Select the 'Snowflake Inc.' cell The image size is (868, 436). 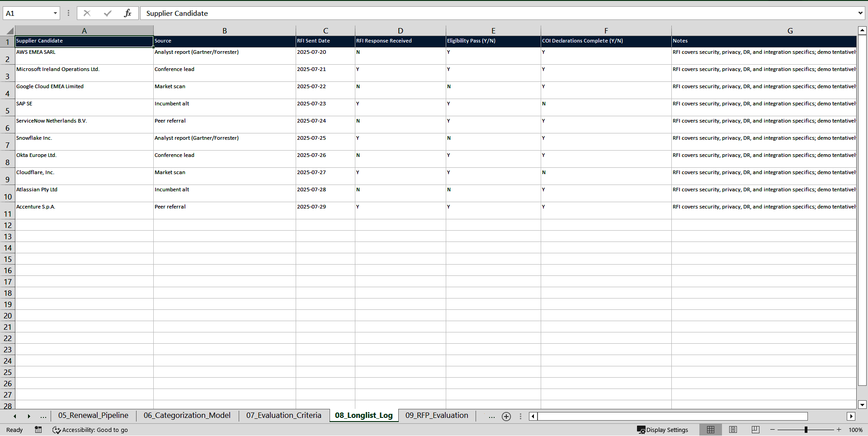coord(84,142)
